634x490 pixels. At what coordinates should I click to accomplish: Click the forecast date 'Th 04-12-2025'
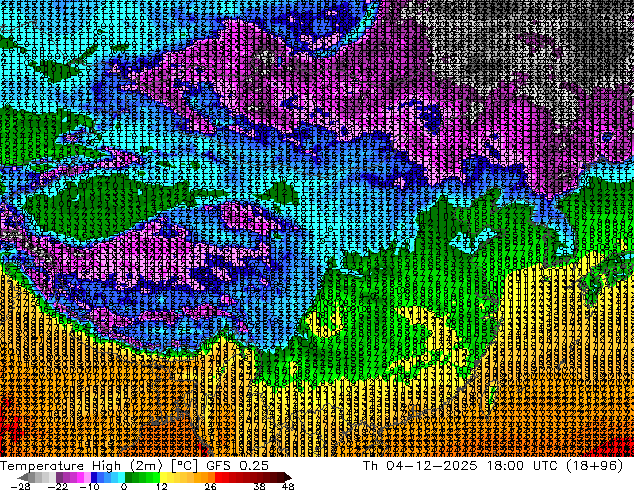pyautogui.click(x=420, y=466)
